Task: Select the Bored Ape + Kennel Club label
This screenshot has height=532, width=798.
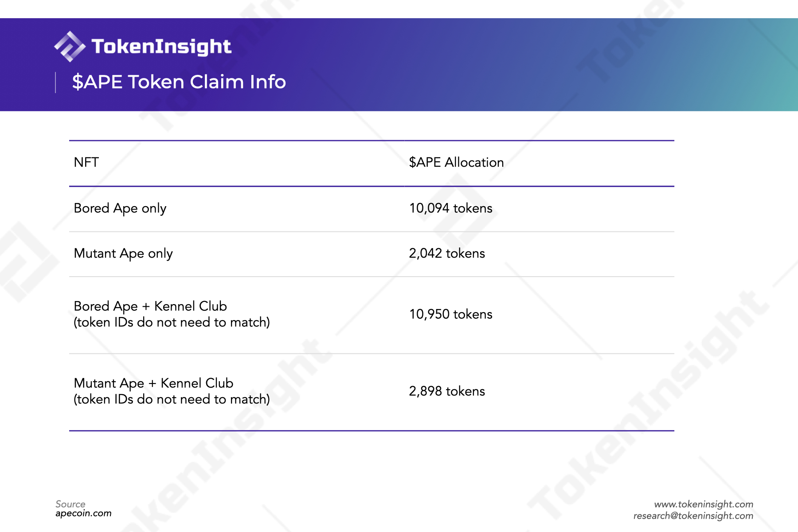Action: pyautogui.click(x=150, y=306)
